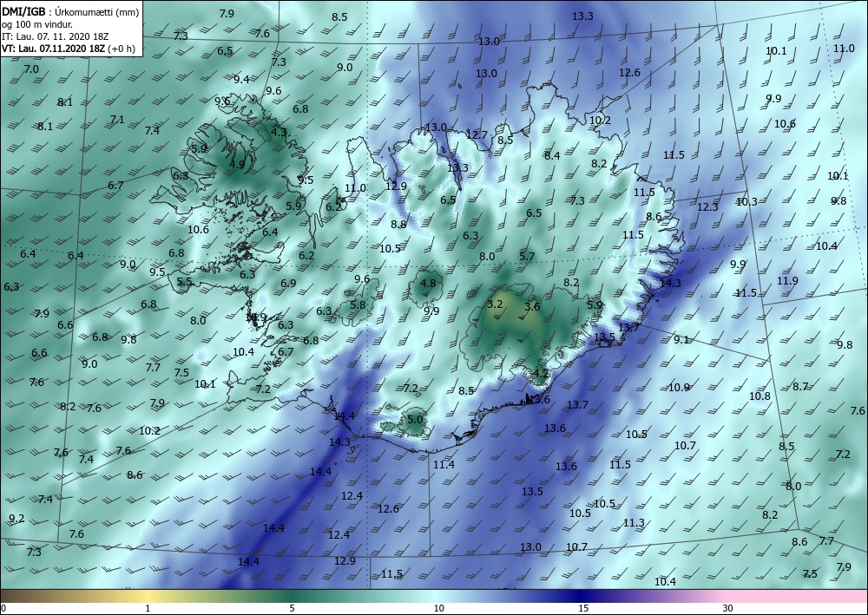Click the map value 12.3
Viewport: 868px width, 615px height.
click(x=707, y=206)
